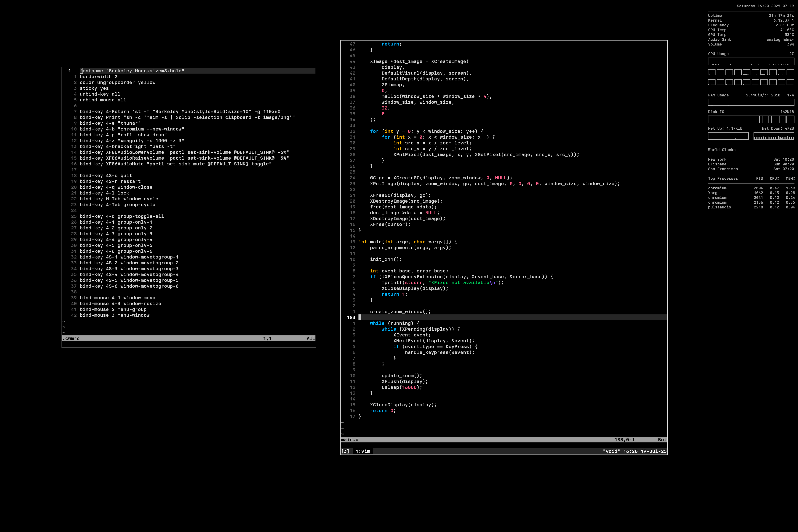Click the 'create_zoom_window();' line
Viewport: 798px width, 532px height.
400,312
